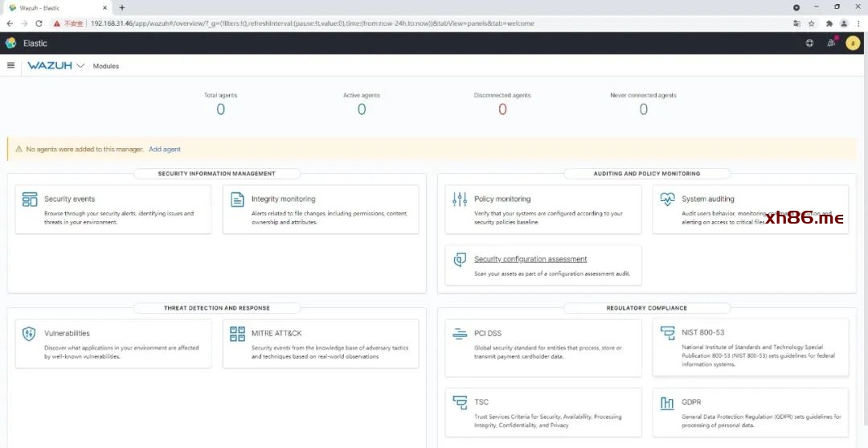Open the NIST 800-53 module card

[750, 347]
